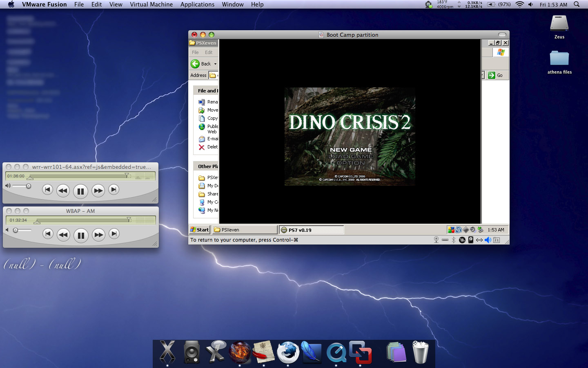
Task: Switch to PS7 v0.19 taskbar button
Action: click(312, 230)
